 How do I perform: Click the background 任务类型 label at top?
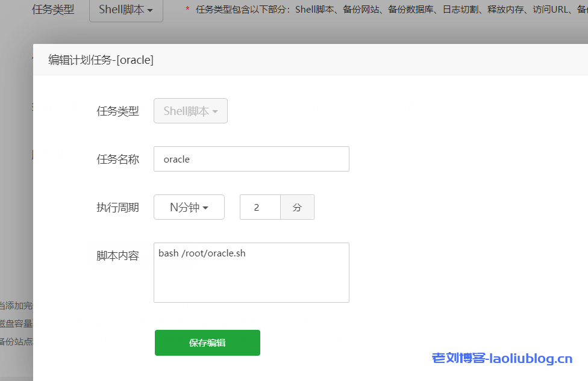[53, 10]
